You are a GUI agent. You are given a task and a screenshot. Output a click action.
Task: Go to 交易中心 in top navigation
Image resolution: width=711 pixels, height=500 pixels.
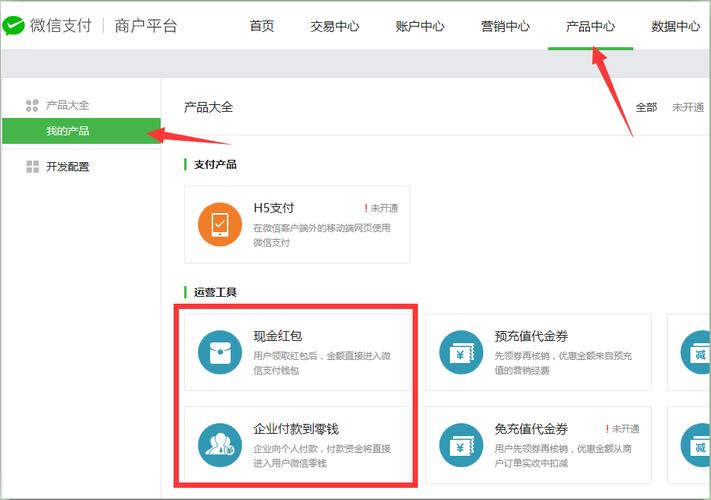(335, 27)
